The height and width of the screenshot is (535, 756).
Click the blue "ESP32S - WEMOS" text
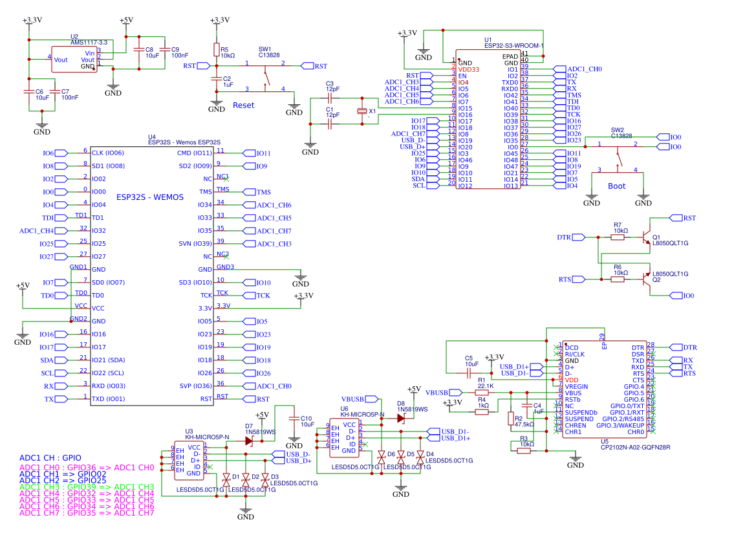pos(149,197)
